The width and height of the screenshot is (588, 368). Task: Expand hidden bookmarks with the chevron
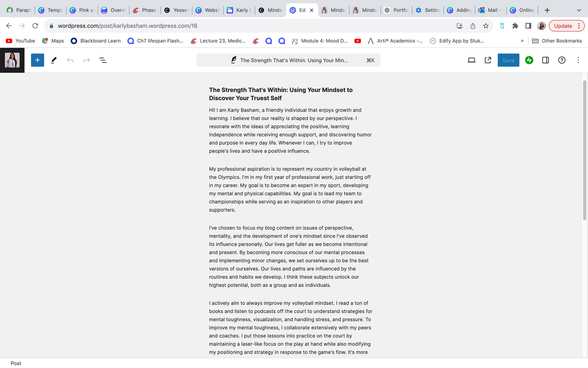pos(522,41)
